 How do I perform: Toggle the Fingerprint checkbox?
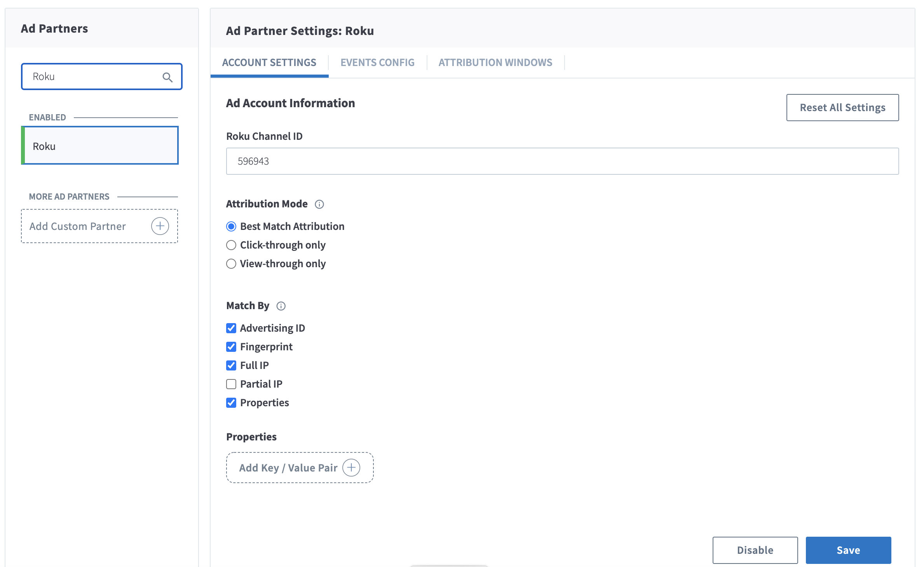click(231, 347)
